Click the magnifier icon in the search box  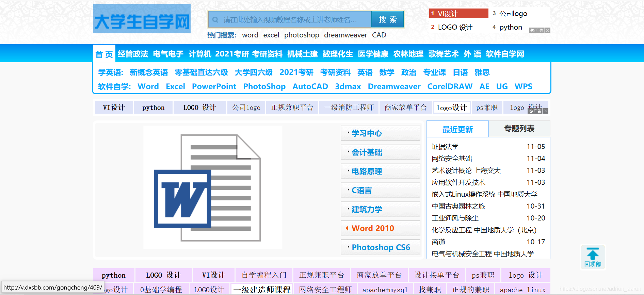pos(215,20)
